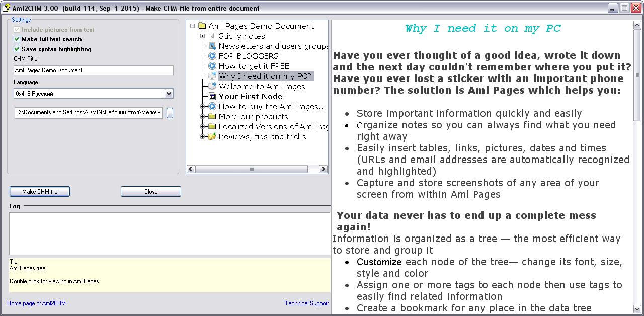Viewport: 644px width, 316px height.
Task: Click the Close button
Action: coord(151,192)
